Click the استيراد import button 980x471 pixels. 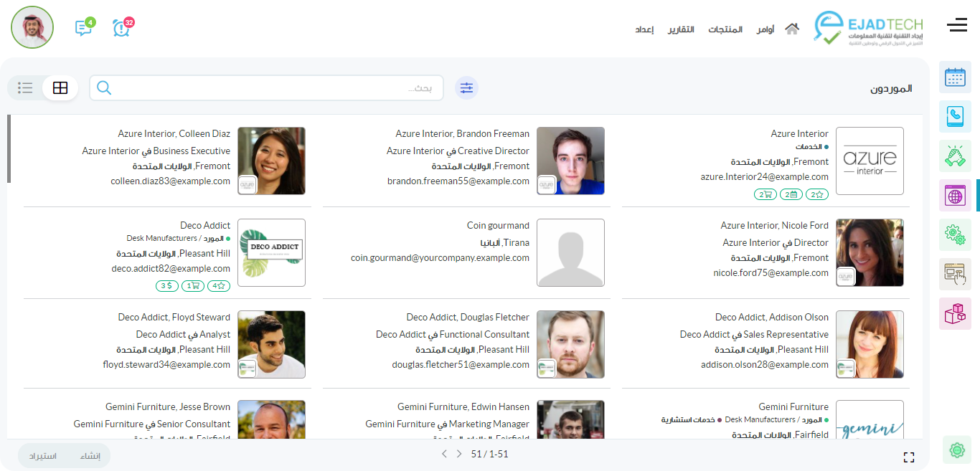[x=43, y=456]
